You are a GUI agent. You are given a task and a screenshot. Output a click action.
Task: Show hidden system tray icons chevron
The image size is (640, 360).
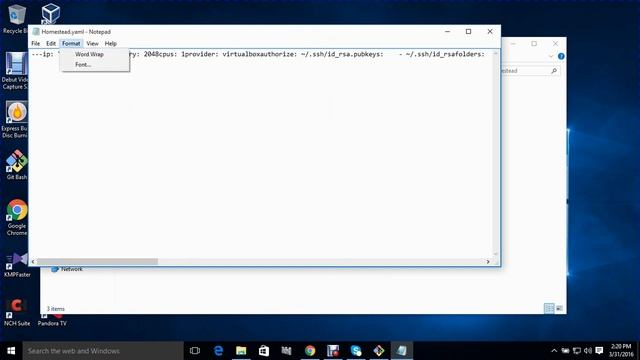point(554,351)
